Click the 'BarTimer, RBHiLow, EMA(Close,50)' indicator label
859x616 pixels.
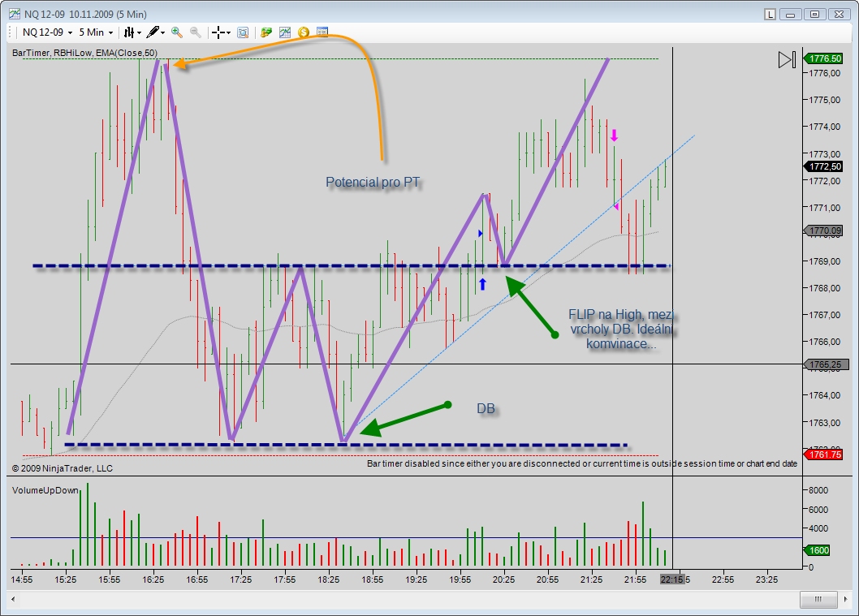85,53
